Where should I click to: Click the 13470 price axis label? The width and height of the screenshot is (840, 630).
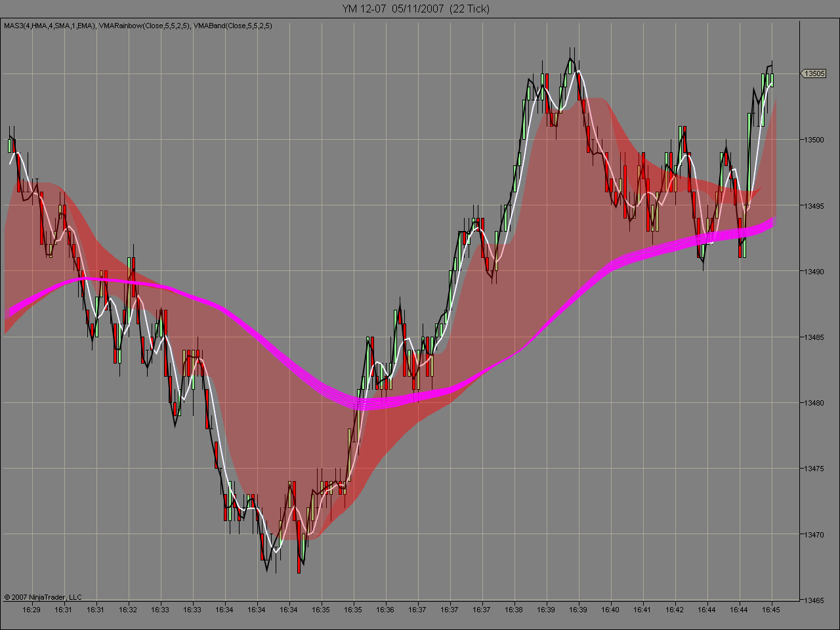(x=815, y=534)
